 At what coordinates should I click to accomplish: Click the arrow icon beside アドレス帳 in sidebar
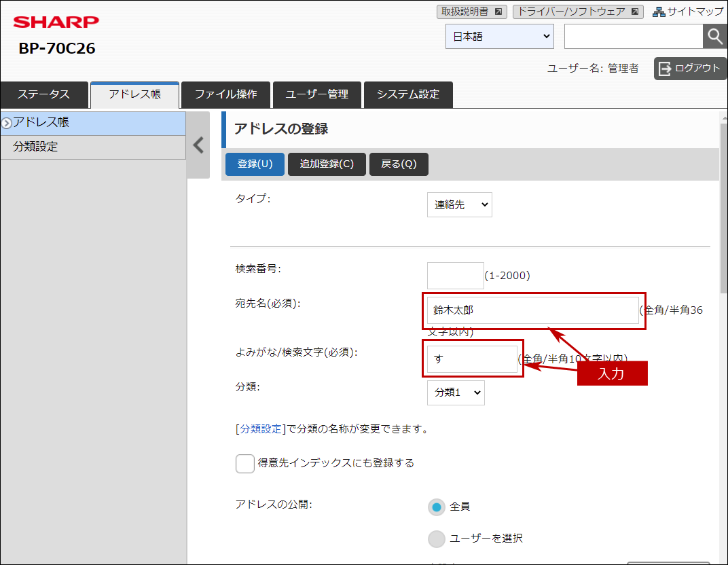7,123
